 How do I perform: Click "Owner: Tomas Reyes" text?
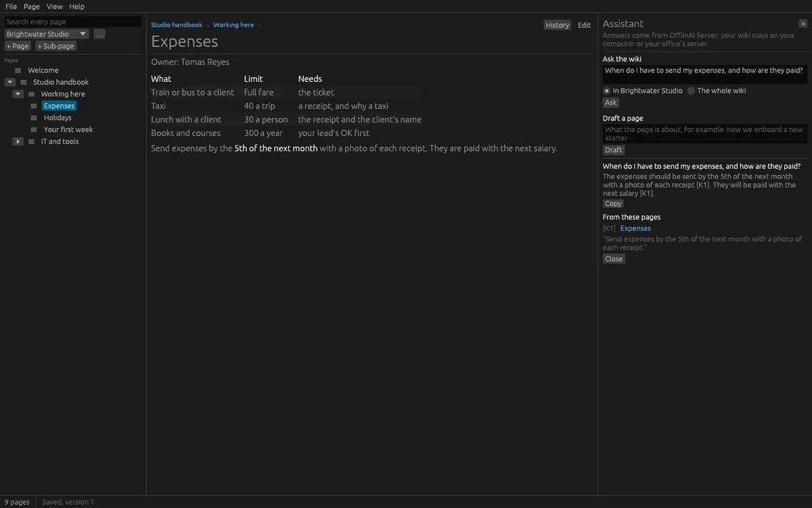click(190, 62)
